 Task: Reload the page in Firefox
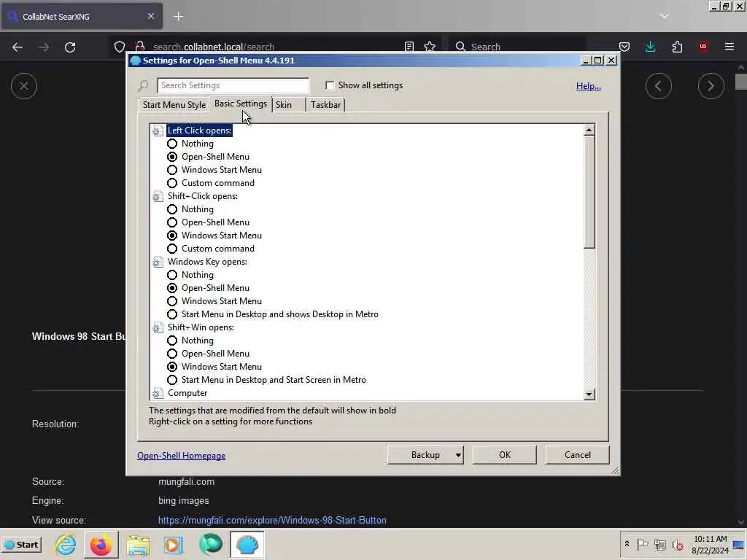click(70, 47)
